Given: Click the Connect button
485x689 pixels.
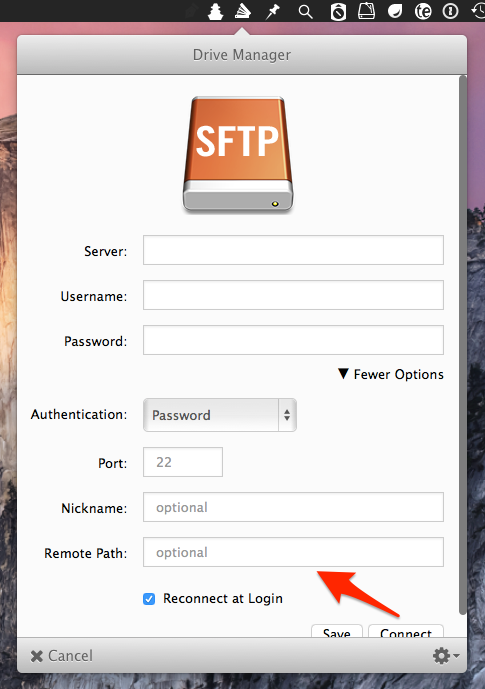Looking at the screenshot, I should [406, 631].
